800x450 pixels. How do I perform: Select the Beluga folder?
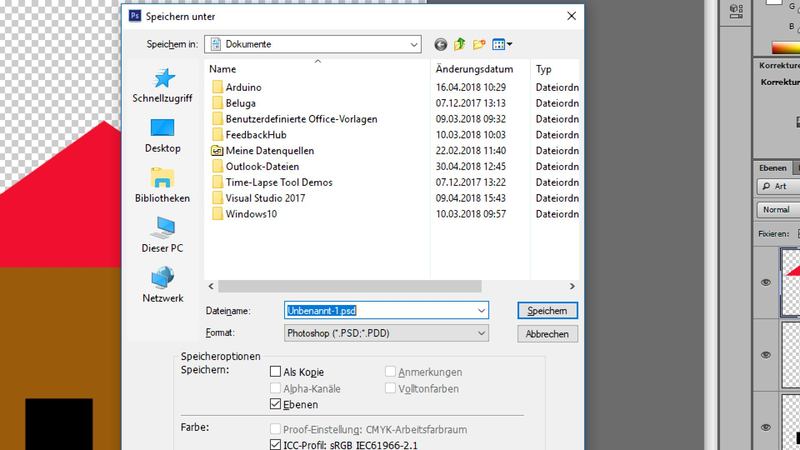tap(234, 103)
